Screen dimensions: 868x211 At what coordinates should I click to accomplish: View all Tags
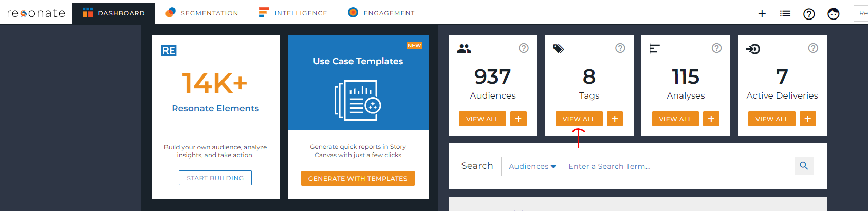579,119
